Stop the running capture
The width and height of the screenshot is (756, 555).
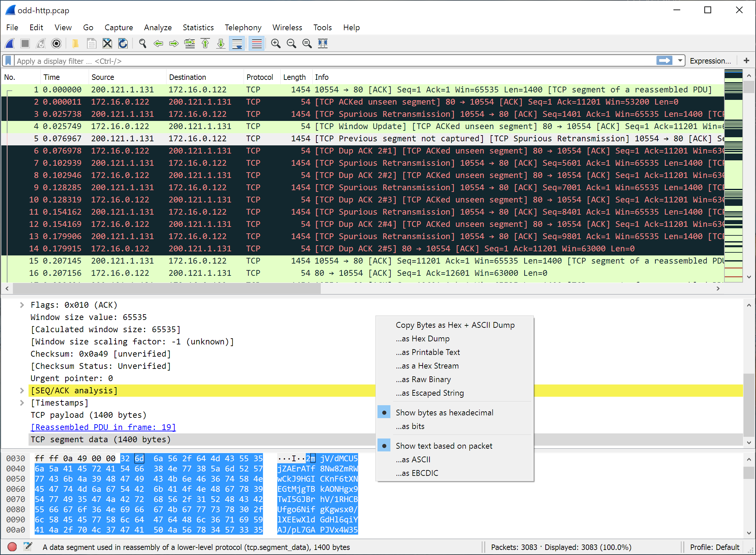25,43
